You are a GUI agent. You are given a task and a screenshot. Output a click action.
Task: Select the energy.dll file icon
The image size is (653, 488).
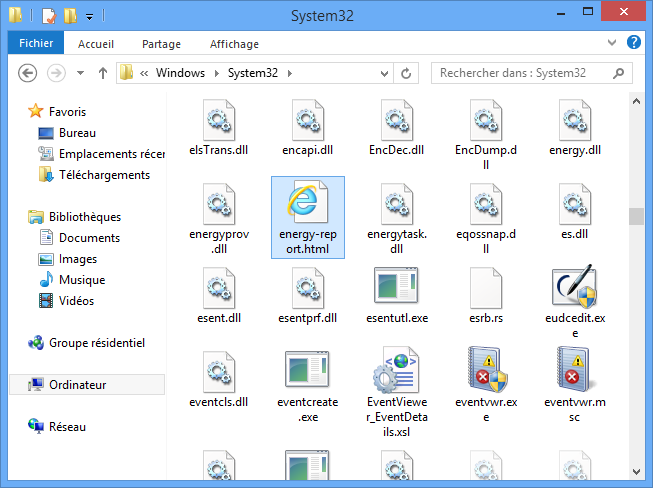tap(575, 120)
